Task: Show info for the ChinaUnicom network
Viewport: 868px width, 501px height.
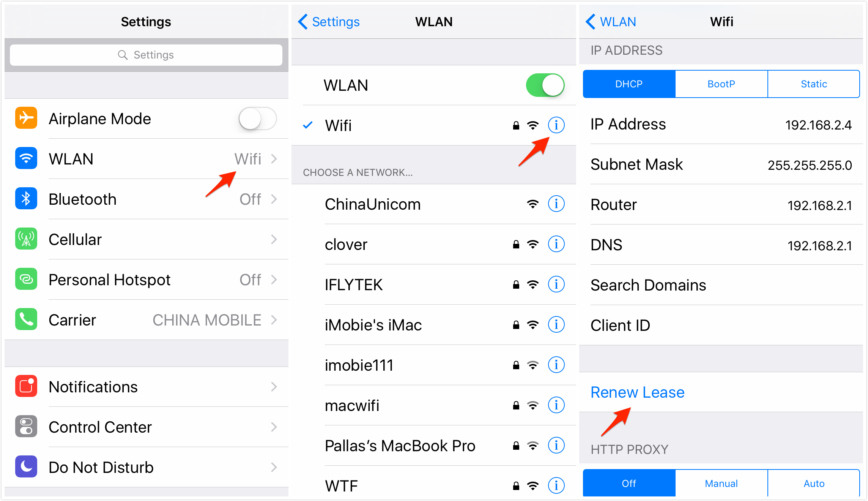Action: coord(556,204)
